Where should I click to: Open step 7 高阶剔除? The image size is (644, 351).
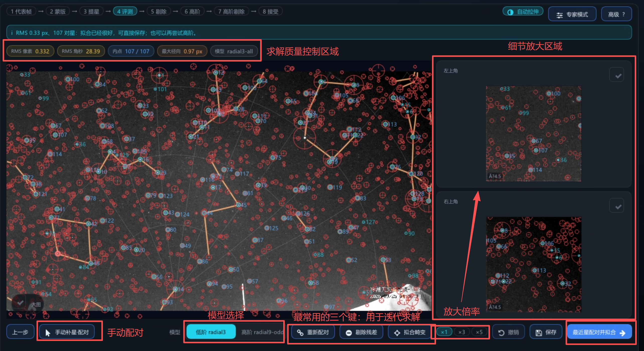click(x=231, y=12)
